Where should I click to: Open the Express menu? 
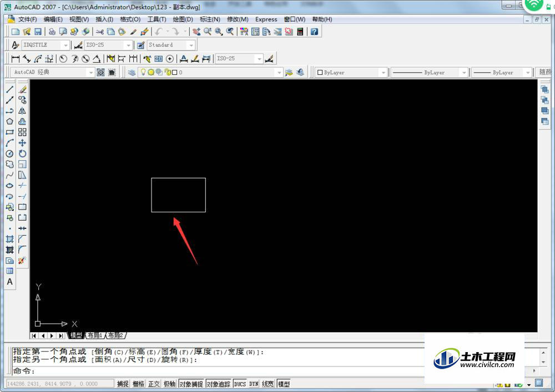point(266,19)
